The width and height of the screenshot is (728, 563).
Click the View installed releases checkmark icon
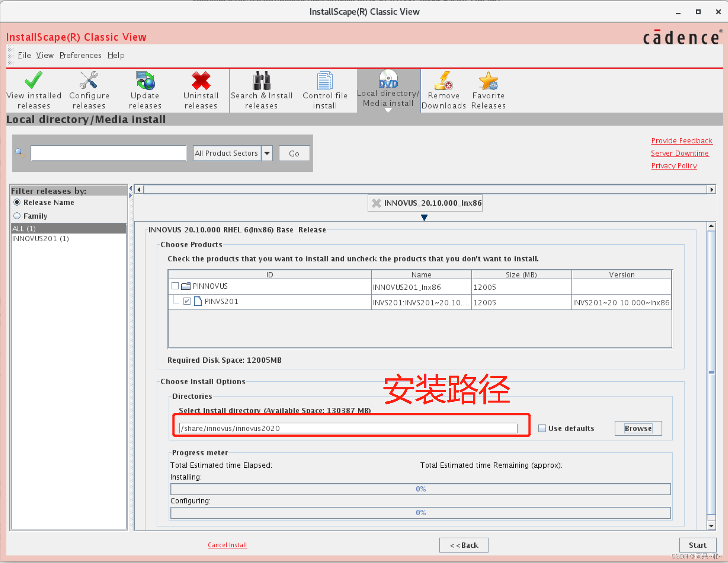tap(33, 80)
